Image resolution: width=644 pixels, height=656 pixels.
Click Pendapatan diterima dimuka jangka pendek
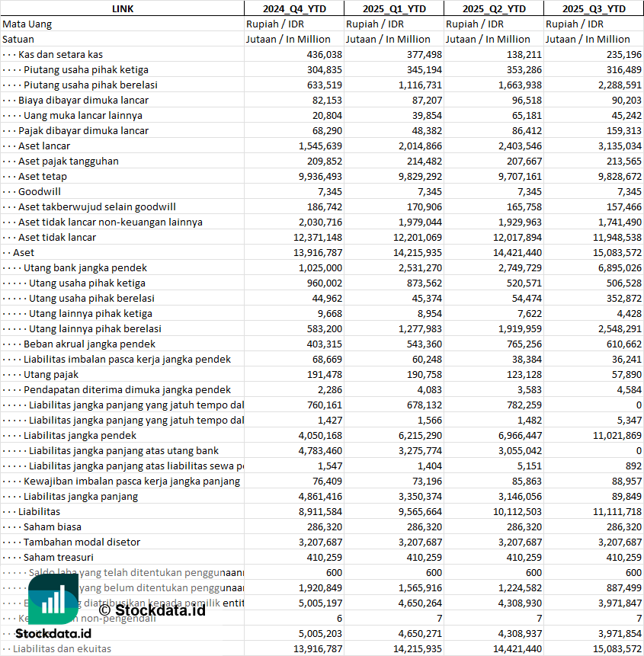[127, 390]
